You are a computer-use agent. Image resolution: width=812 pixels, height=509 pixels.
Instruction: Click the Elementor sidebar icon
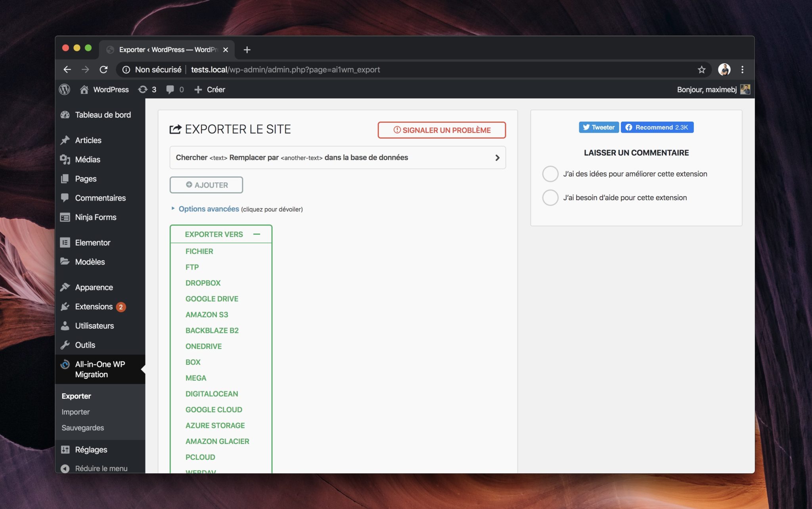[65, 243]
